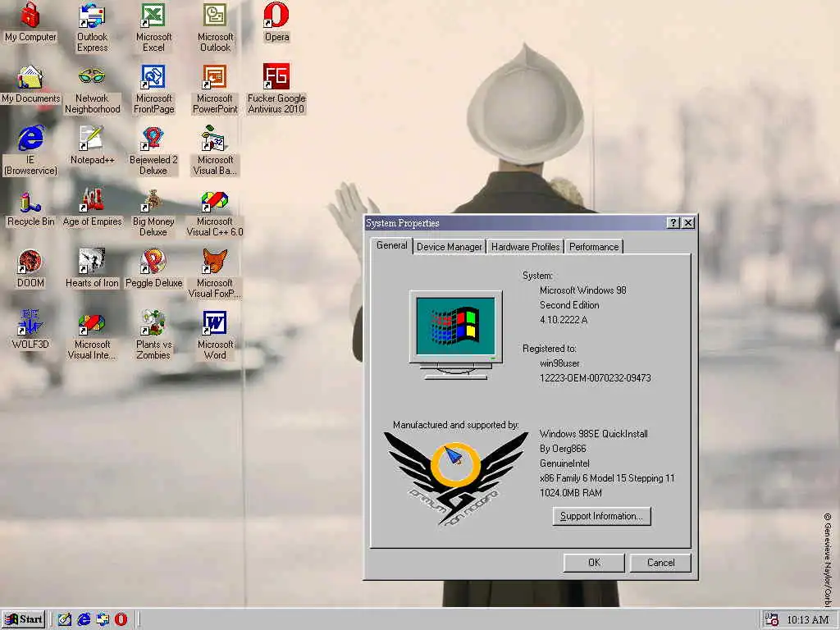Click the '4.10.2222 A' version text
Image resolution: width=840 pixels, height=630 pixels.
[x=564, y=320]
